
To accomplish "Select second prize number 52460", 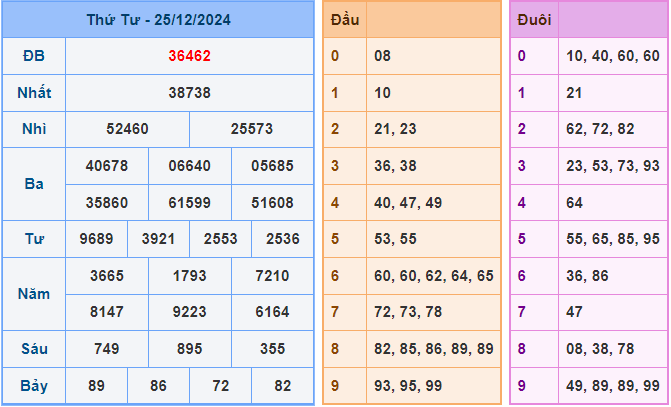I will 127,130.
